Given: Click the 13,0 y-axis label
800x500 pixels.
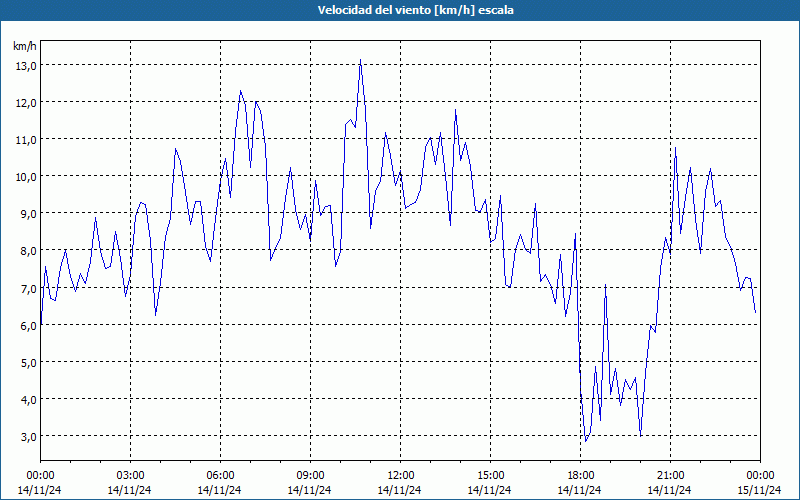Looking at the screenshot, I should (25, 65).
